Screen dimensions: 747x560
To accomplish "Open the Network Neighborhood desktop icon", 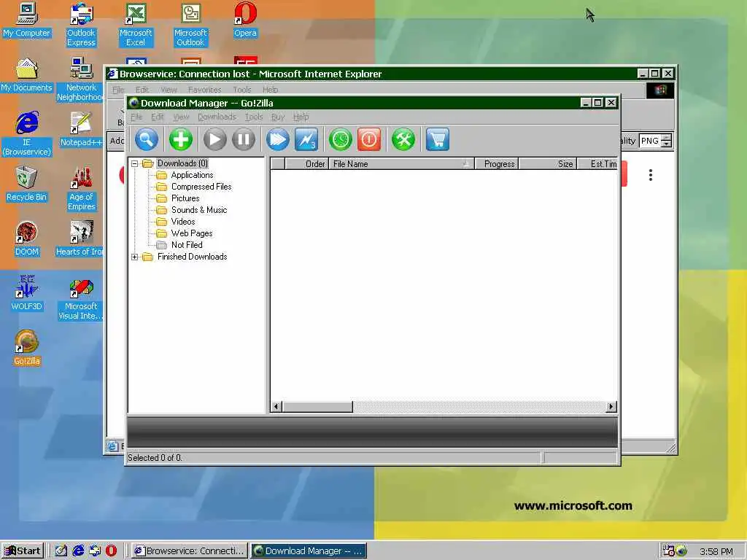I will click(x=81, y=79).
